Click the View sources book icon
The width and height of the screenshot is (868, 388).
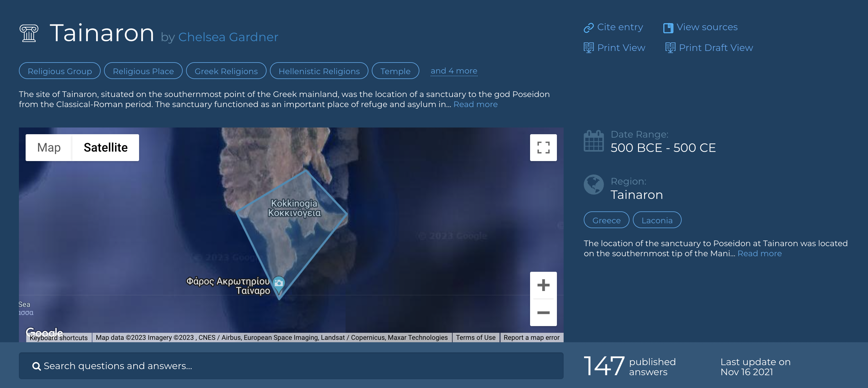(x=668, y=28)
